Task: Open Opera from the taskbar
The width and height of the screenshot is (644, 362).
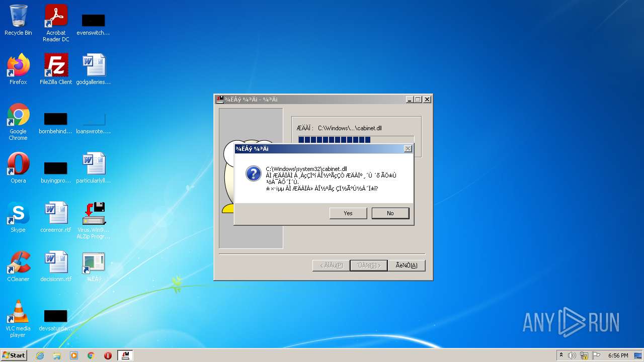Action: tap(108, 355)
